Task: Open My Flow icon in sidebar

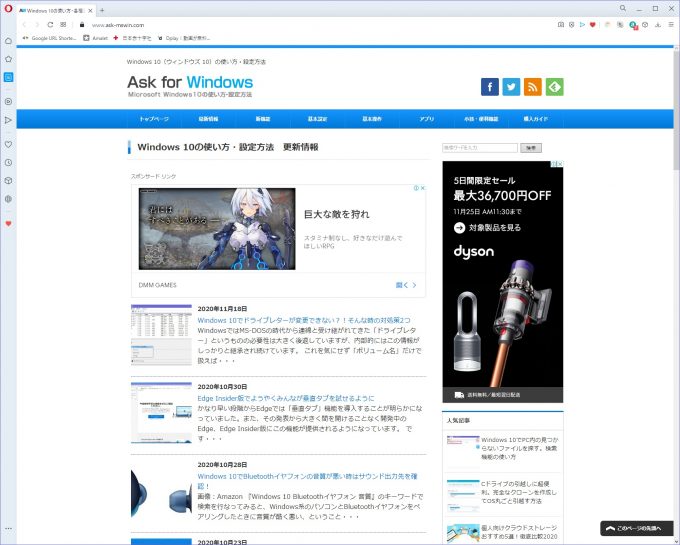Action: coord(8,120)
